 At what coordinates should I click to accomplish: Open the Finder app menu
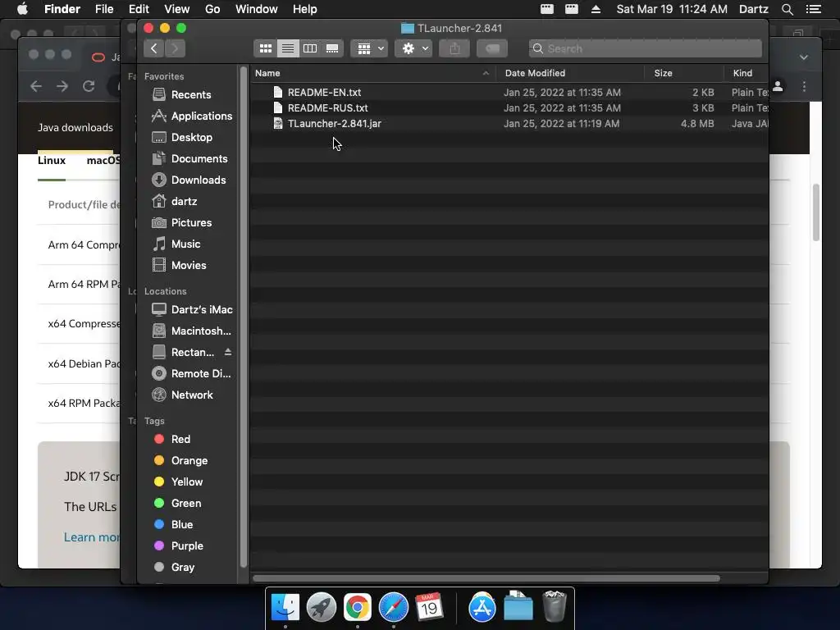[x=62, y=9]
